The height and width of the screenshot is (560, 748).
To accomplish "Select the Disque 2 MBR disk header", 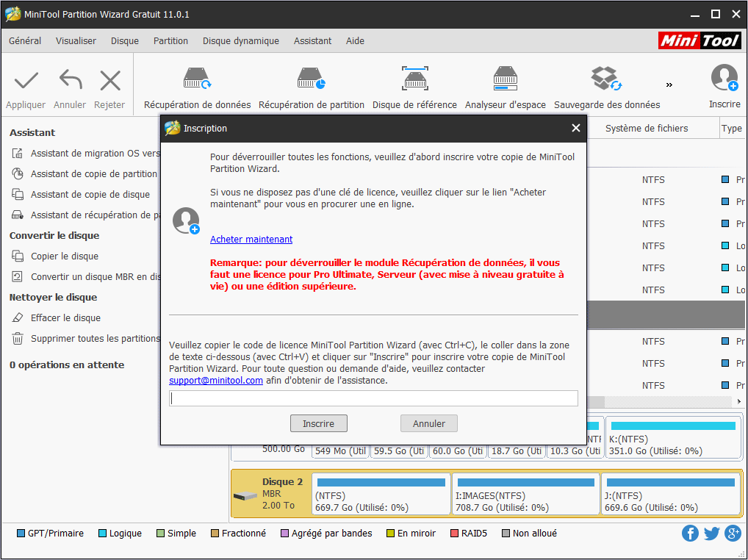I will coord(270,494).
